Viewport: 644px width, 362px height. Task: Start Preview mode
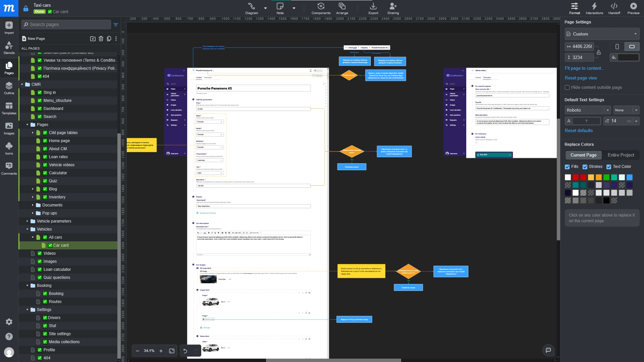pyautogui.click(x=633, y=8)
